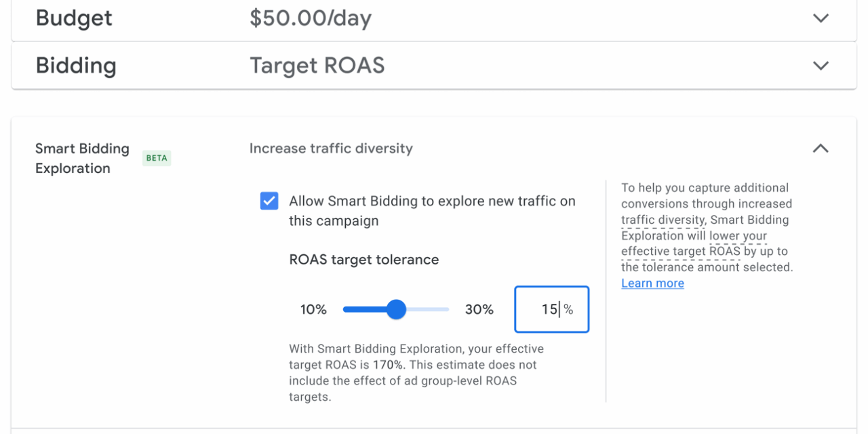
Task: Click the Bidding expander chevron icon
Action: click(x=821, y=66)
